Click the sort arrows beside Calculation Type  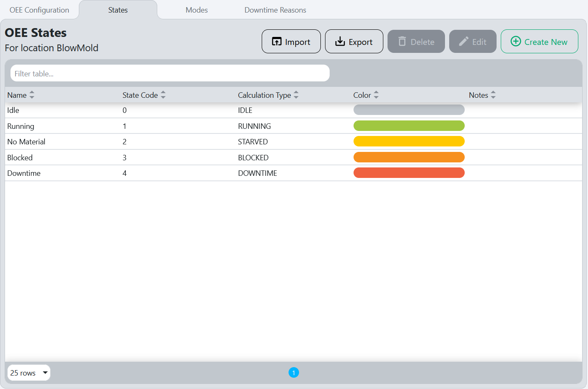(297, 95)
